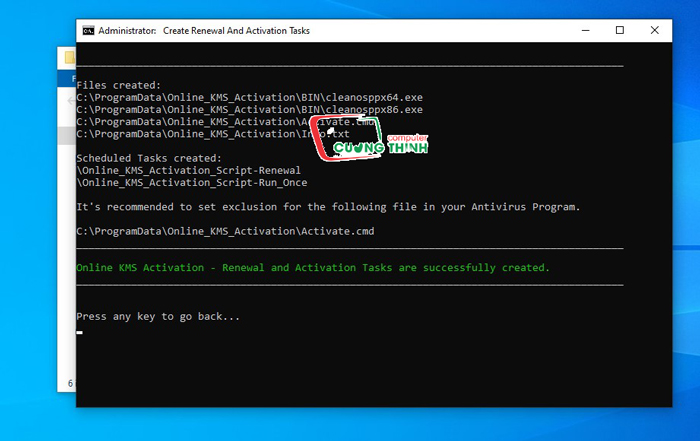Click the green successfully created message
This screenshot has height=441, width=700.
click(x=313, y=268)
